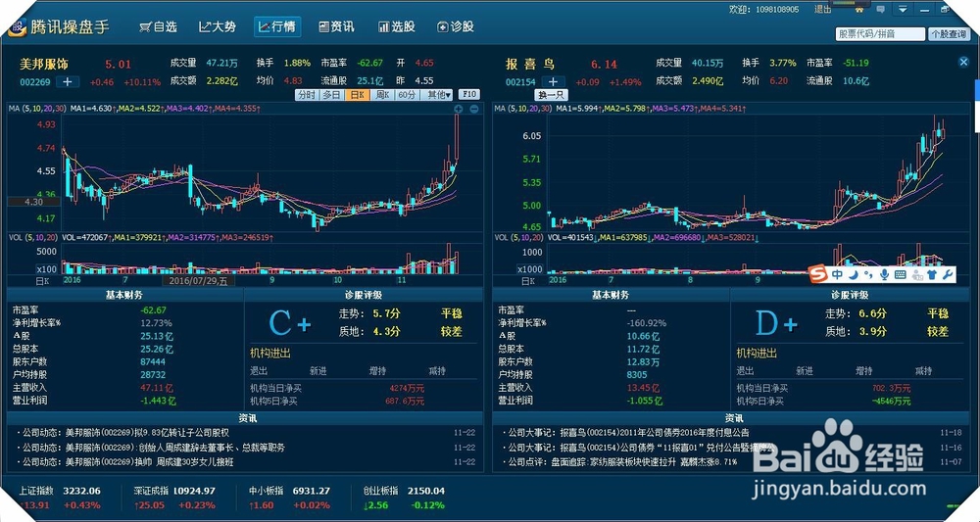Open the soft keyboard icon
Screen dimensions: 980x522
pos(901,274)
